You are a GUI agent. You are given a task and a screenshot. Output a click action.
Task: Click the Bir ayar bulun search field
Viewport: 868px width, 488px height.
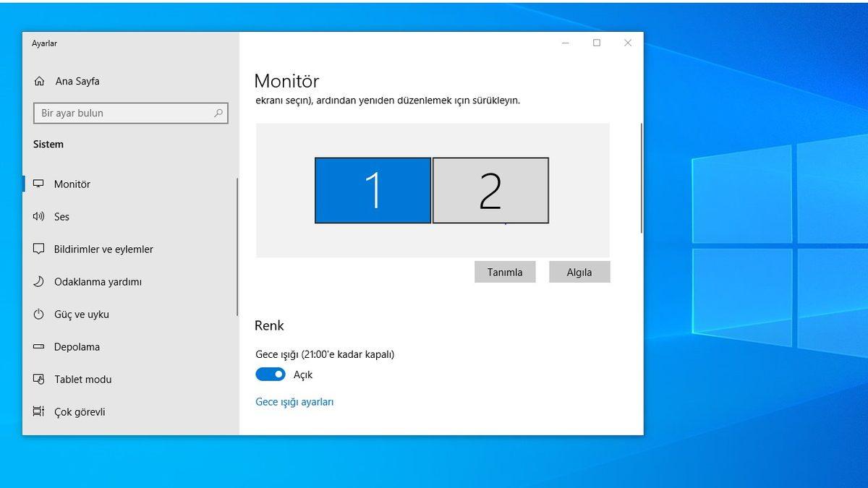[x=116, y=113]
